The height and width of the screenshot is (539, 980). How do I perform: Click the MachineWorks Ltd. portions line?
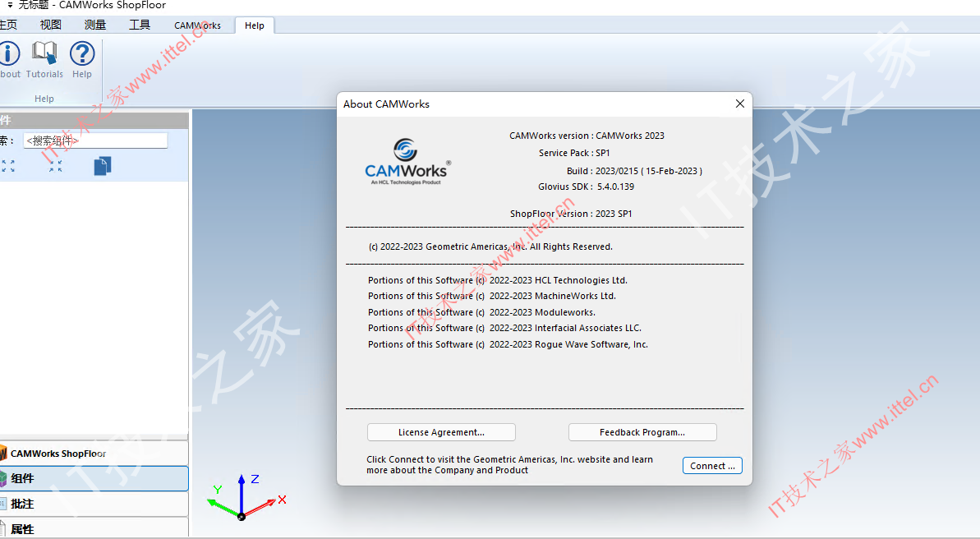492,296
